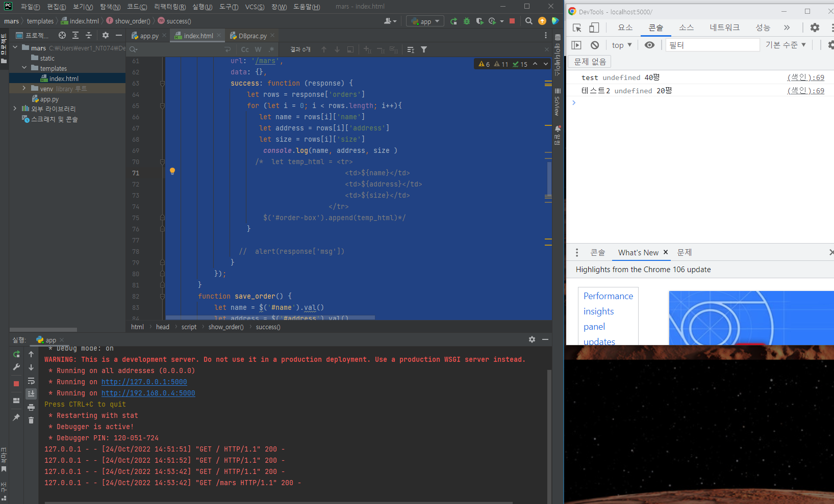
Task: Stop process in Run panel sidebar
Action: 16,383
